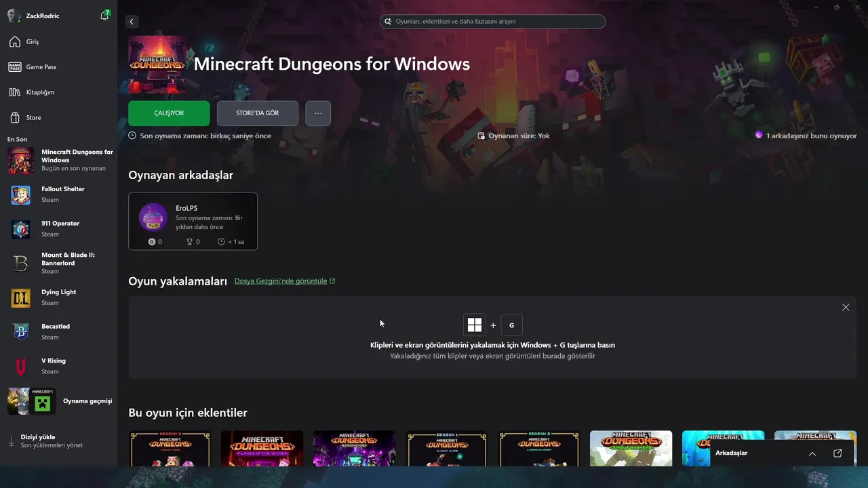The height and width of the screenshot is (488, 868).
Task: Open the Echoing Void add-on thumbnail
Action: 354,448
